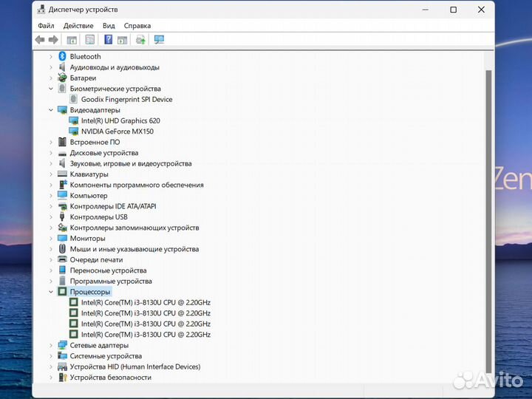
Task: Click the Back arrow toolbar icon
Action: pyautogui.click(x=40, y=40)
